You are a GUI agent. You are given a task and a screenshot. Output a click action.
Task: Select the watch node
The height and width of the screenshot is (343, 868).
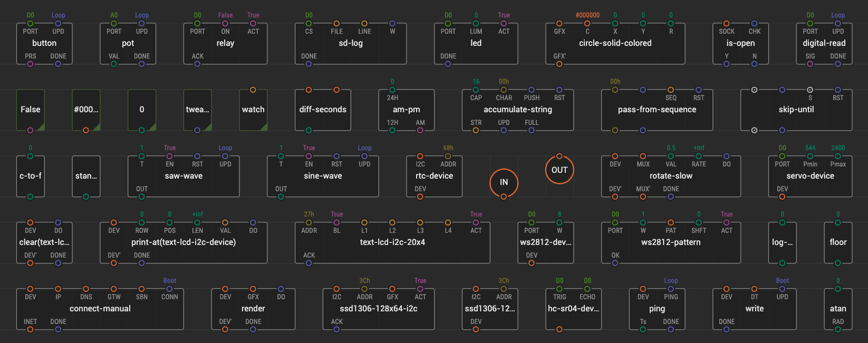[253, 110]
